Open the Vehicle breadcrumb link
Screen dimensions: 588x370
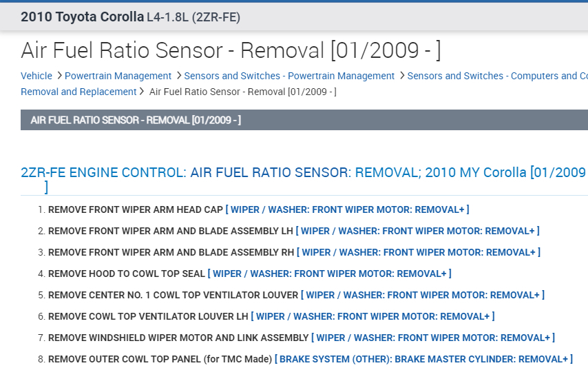36,76
